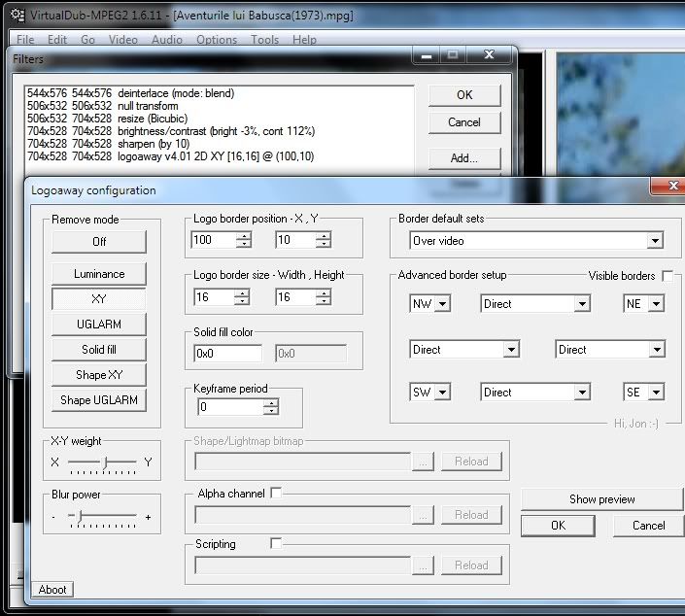Expand the NW corner dropdown

click(443, 304)
